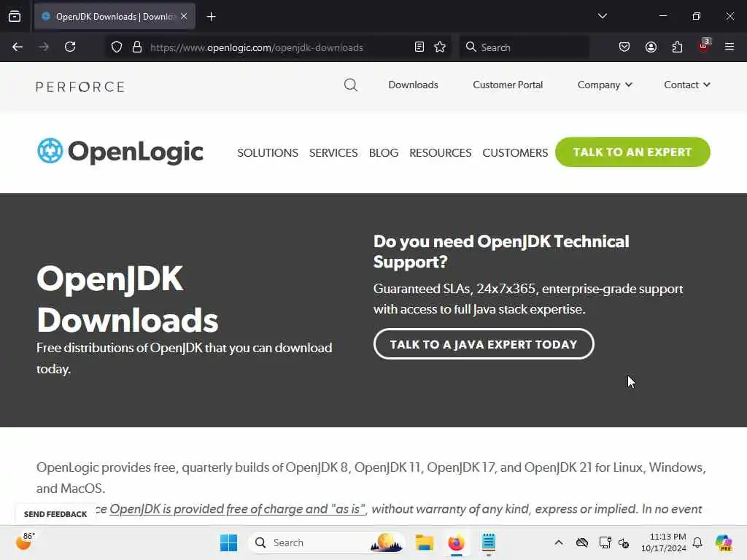Open the RESOURCES menu
The image size is (747, 560).
[440, 153]
